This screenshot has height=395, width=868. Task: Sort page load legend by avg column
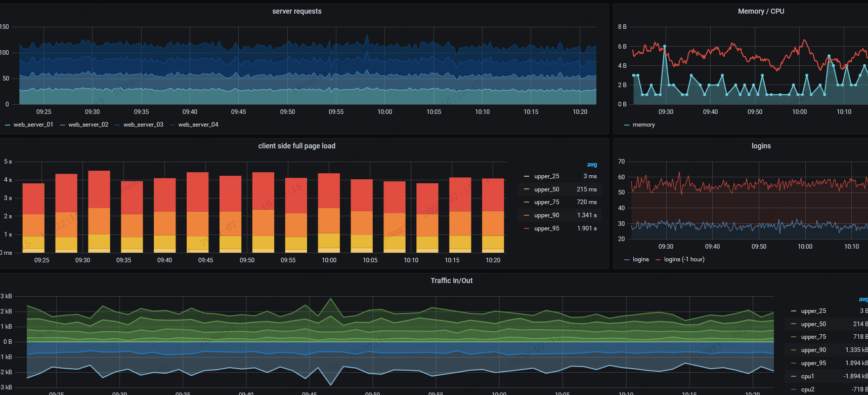[592, 165]
